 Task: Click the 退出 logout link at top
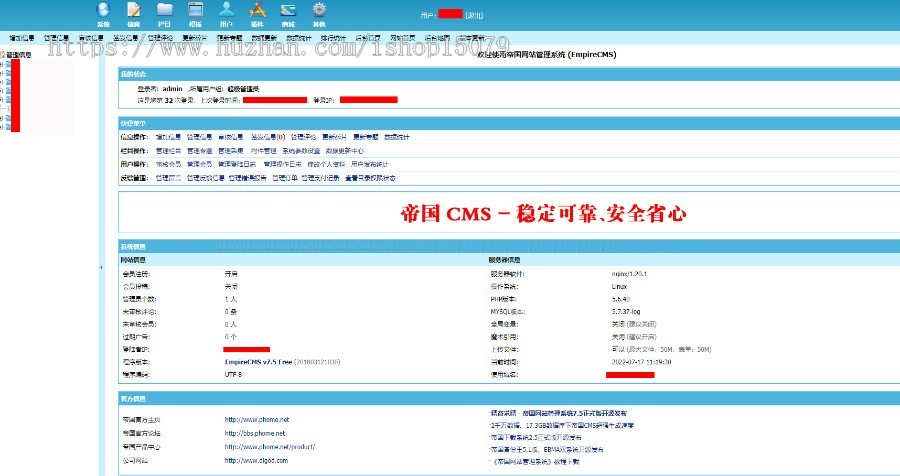tap(475, 16)
